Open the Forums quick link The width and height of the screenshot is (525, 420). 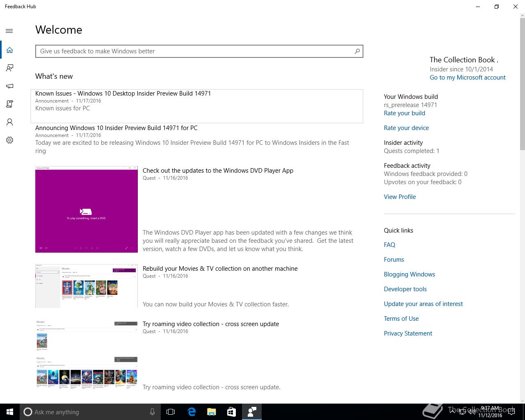394,260
